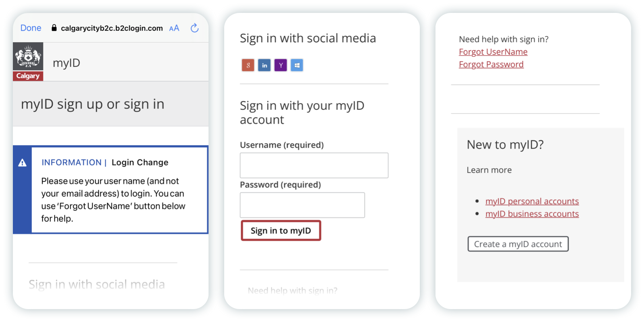The width and height of the screenshot is (644, 322).
Task: Click the warning triangle on the information banner
Action: tap(22, 162)
